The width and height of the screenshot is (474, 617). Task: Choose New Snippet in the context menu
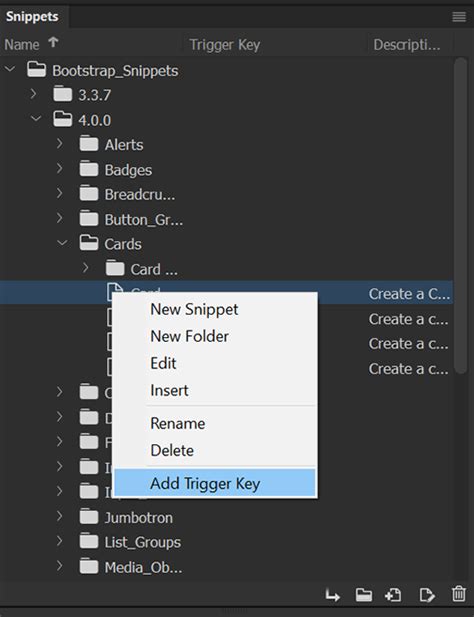coord(194,309)
